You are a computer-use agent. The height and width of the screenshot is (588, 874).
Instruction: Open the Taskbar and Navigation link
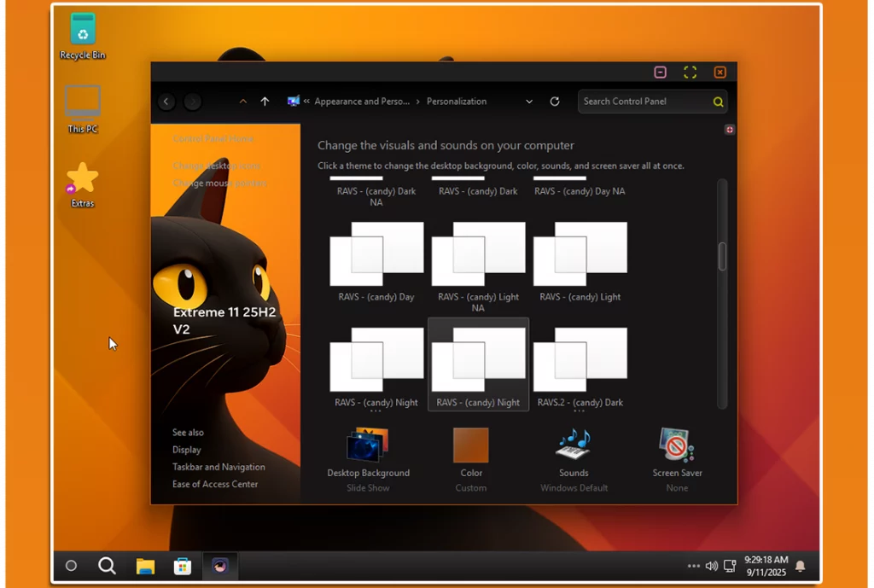pyautogui.click(x=218, y=467)
